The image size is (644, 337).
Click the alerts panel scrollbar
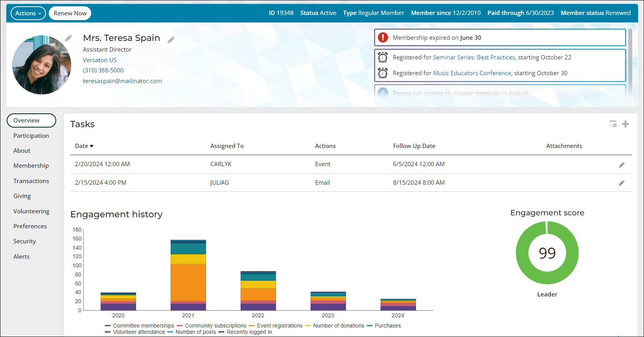pyautogui.click(x=630, y=59)
